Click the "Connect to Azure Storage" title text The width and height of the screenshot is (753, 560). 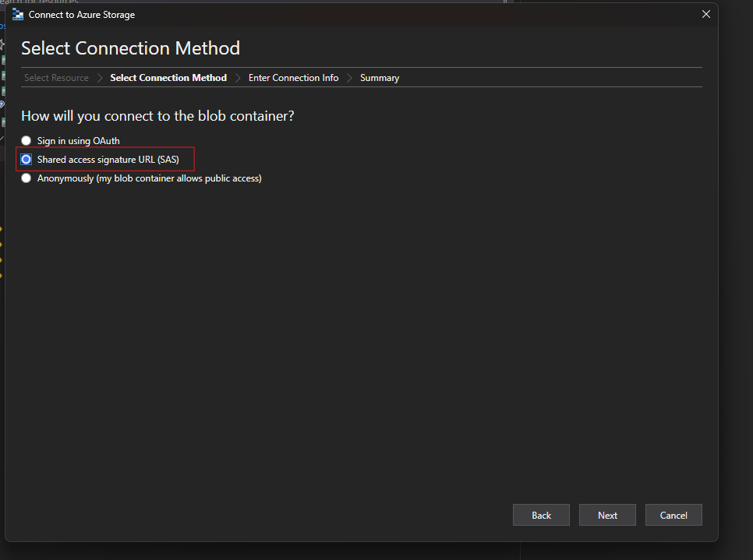pos(82,15)
